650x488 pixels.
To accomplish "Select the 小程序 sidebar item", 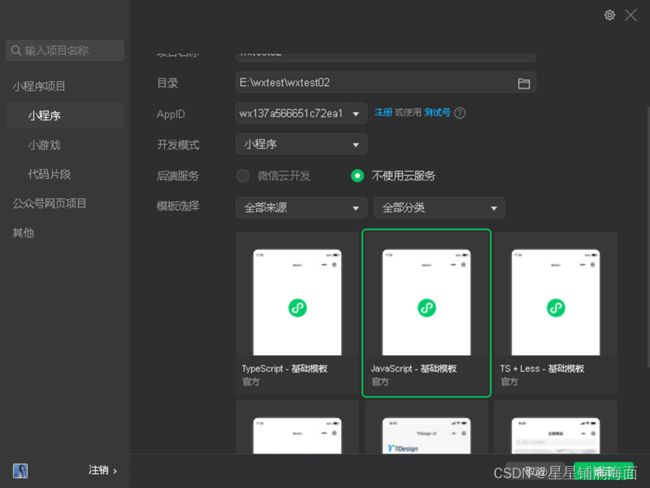I will tap(65, 116).
